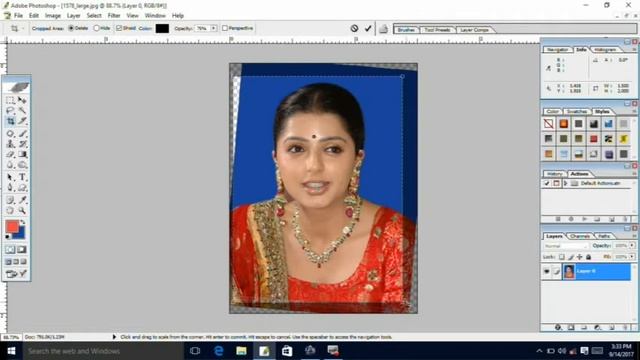Select the Move tool
Viewport: 640px width, 360px height.
22,100
